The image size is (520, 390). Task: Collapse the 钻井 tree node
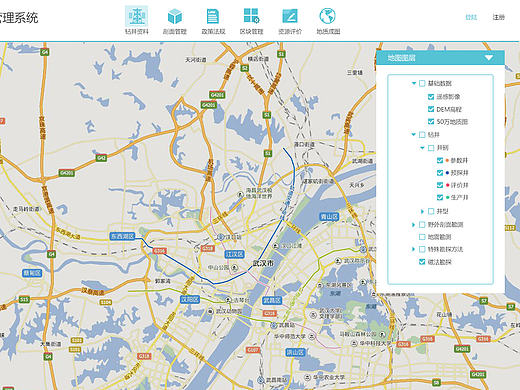coord(414,135)
